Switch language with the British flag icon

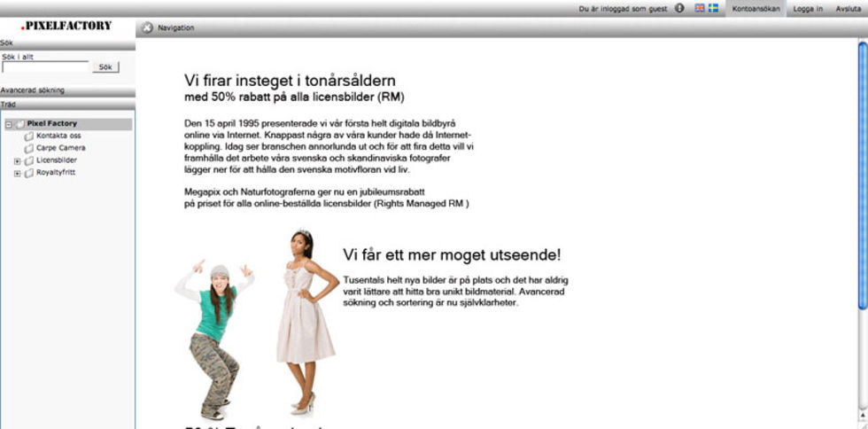click(701, 8)
